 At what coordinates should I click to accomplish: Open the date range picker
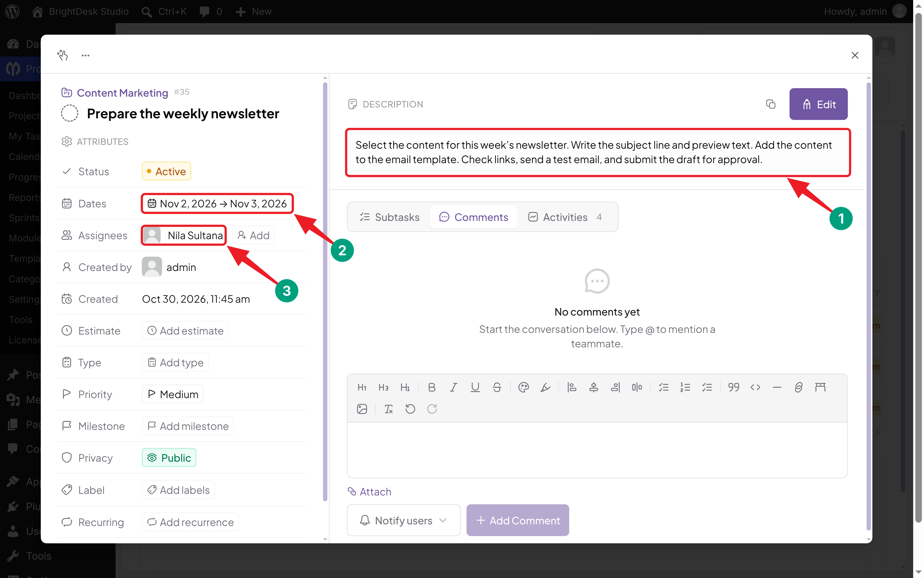pyautogui.click(x=217, y=203)
